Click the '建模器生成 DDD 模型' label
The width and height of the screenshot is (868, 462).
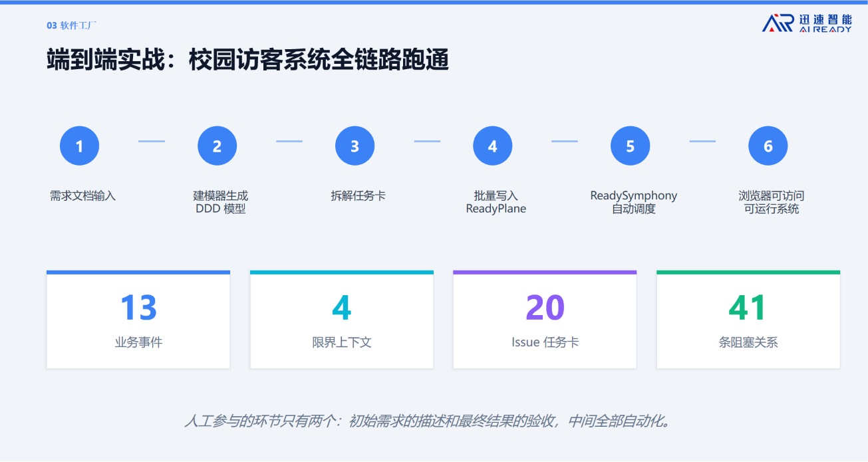coord(220,202)
